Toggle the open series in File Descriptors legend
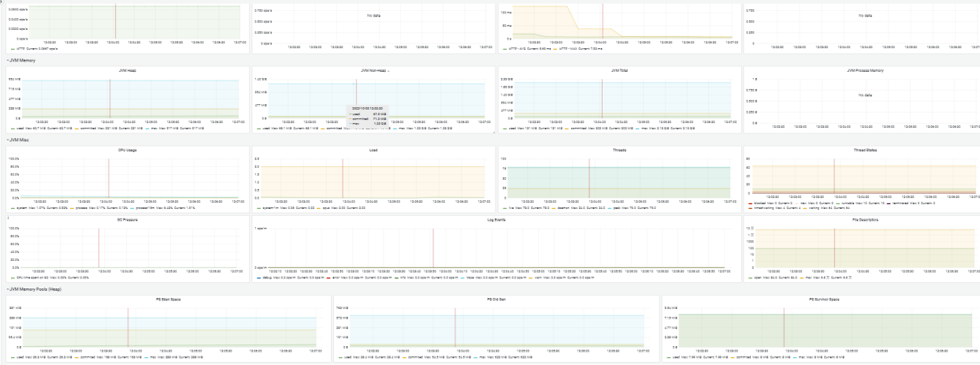The height and width of the screenshot is (365, 980). tap(758, 277)
